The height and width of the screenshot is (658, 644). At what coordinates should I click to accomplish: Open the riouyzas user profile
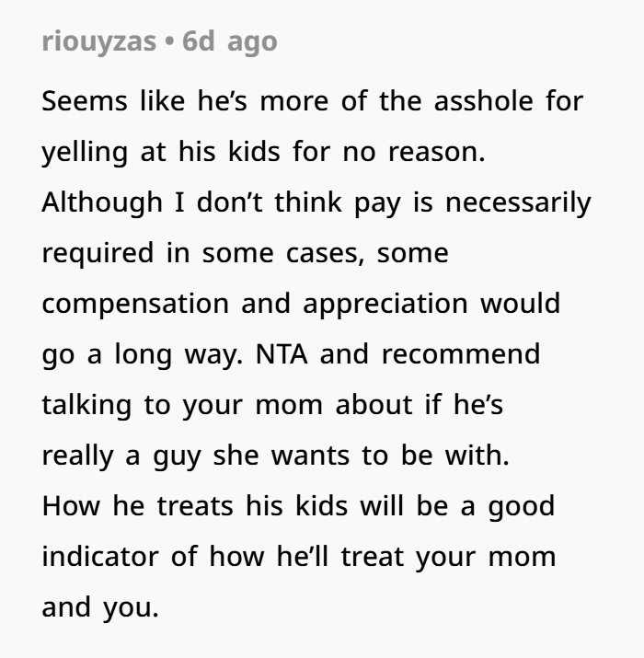[98, 42]
